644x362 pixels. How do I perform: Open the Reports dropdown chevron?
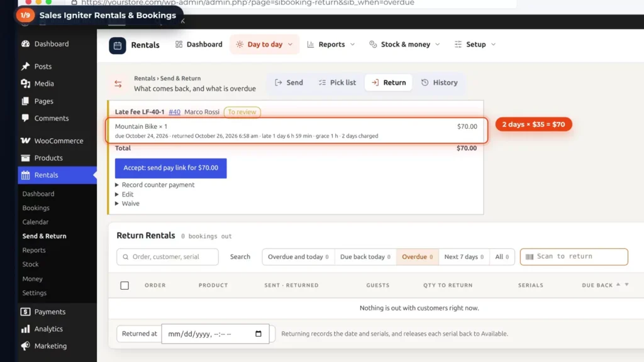pyautogui.click(x=352, y=45)
